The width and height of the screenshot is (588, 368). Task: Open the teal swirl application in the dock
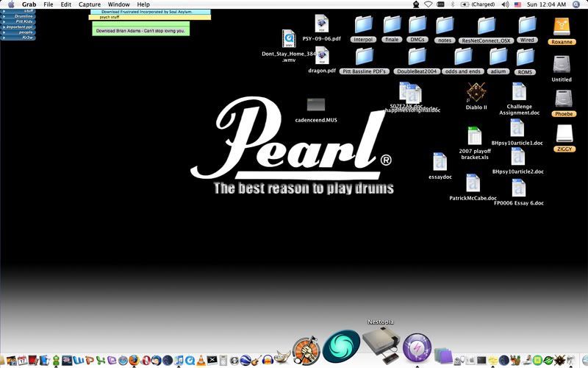pos(341,347)
